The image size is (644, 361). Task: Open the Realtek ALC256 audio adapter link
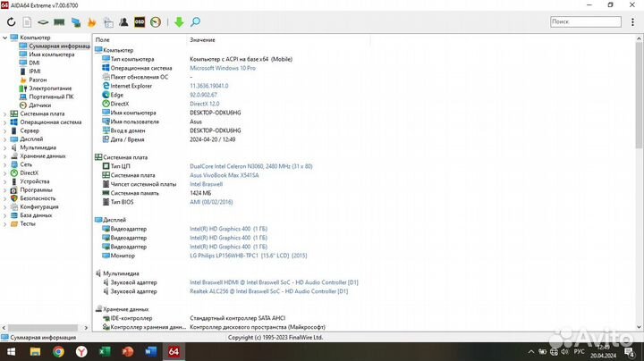pos(268,291)
